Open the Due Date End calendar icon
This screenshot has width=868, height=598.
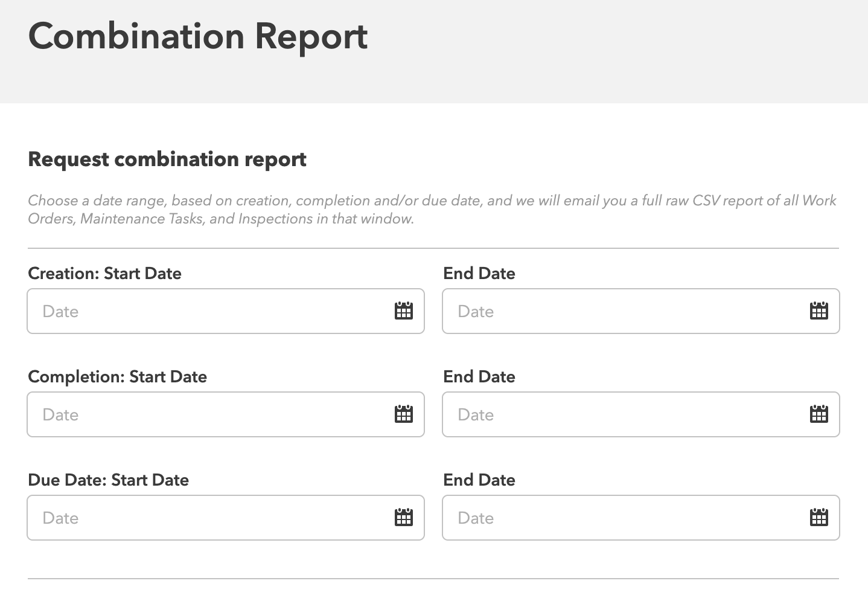pos(819,518)
